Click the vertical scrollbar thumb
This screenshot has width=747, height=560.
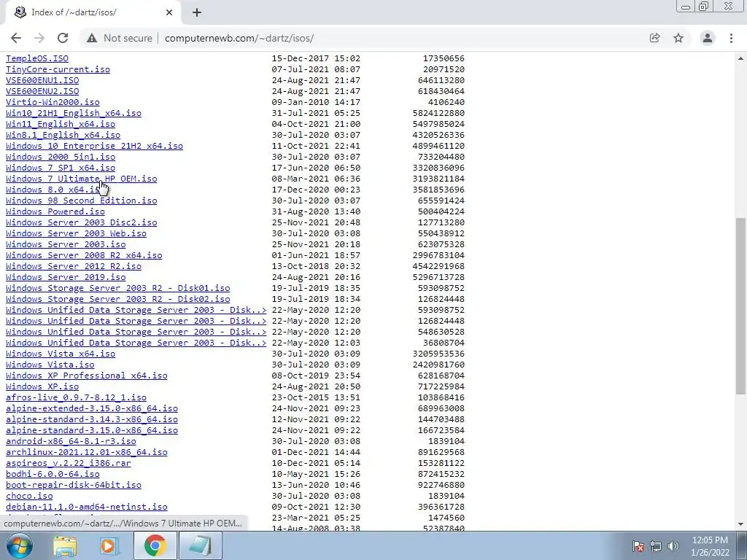coord(740,306)
